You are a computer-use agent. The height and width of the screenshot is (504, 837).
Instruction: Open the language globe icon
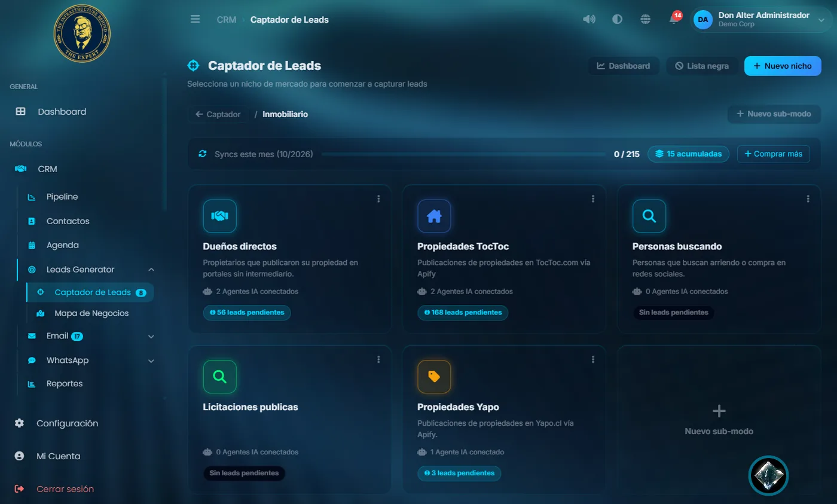(x=645, y=19)
